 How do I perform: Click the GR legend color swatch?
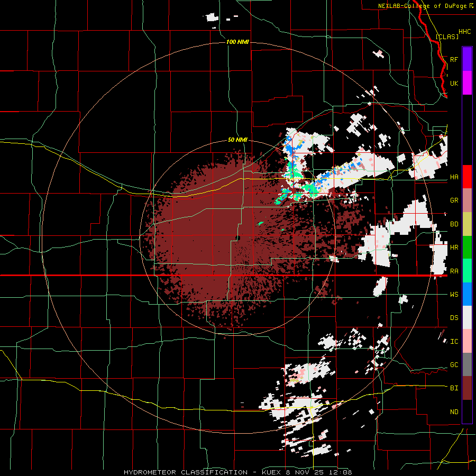click(467, 200)
